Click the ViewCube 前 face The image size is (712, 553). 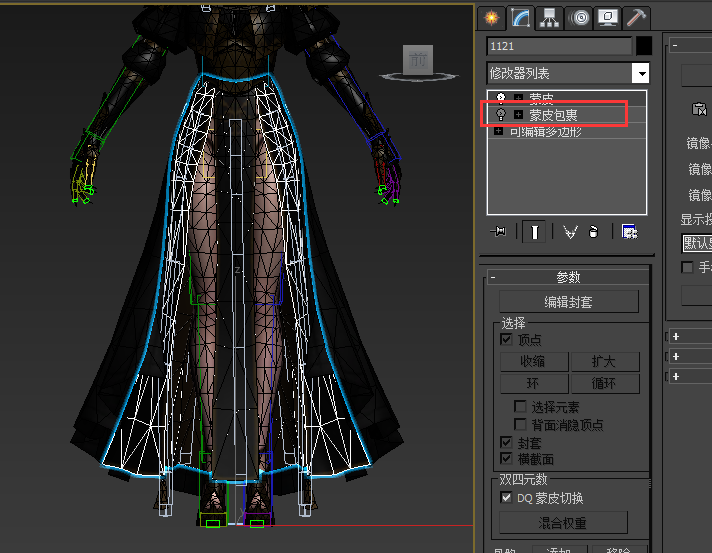point(418,59)
